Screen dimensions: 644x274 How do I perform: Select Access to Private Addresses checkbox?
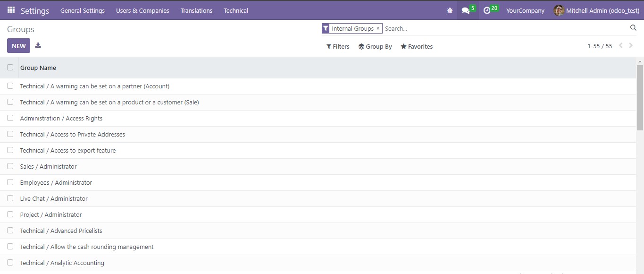tap(10, 134)
